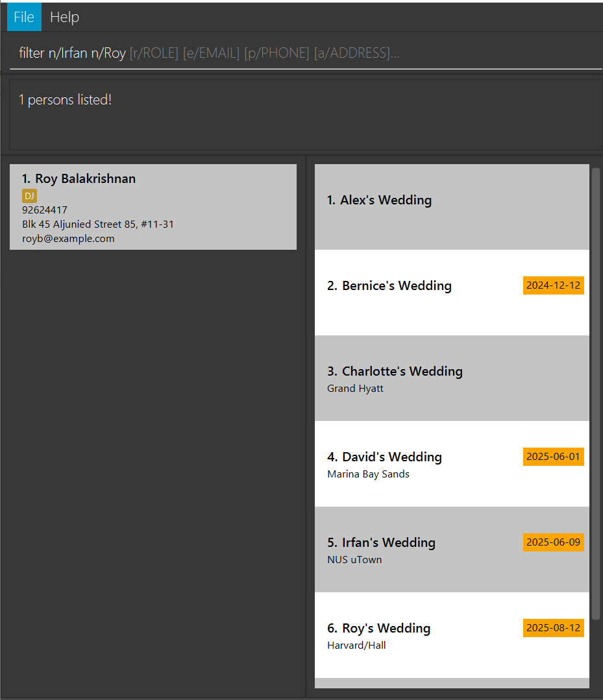Image resolution: width=603 pixels, height=700 pixels.
Task: Click the 2025-08-12 date tag
Action: coord(554,628)
